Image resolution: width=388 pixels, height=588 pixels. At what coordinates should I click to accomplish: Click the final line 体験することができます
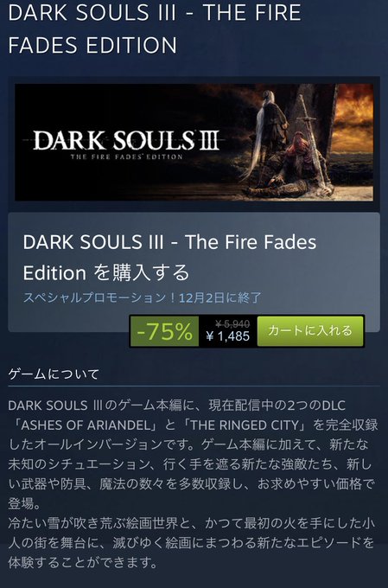pos(83,563)
